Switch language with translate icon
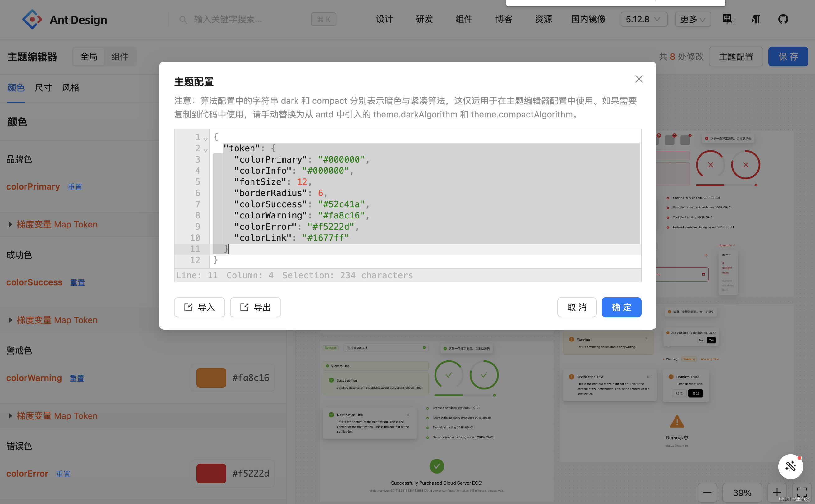 pos(728,19)
